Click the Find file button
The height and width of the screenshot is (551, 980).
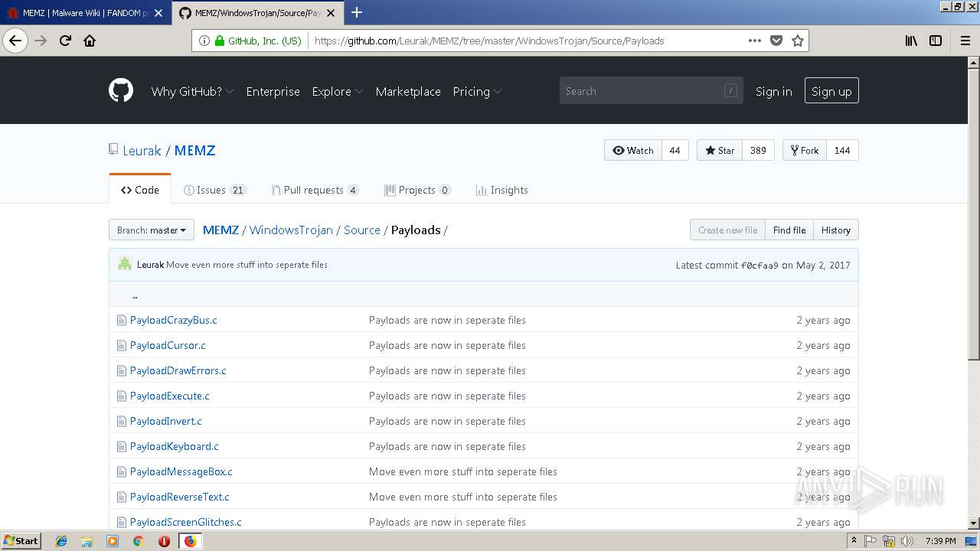point(789,230)
